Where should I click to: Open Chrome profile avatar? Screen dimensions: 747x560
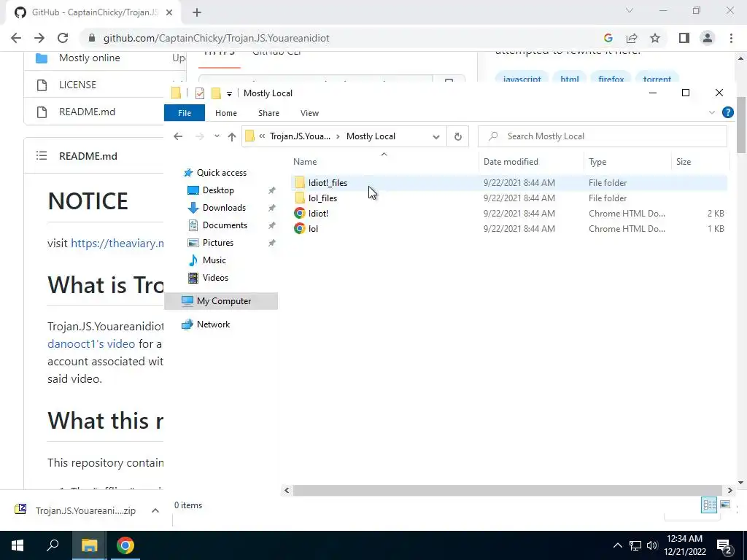pyautogui.click(x=708, y=38)
